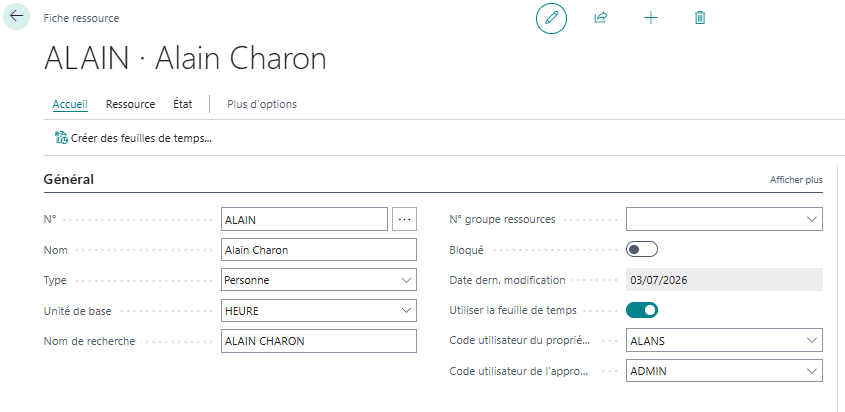Screen dimensions: 845x412
Task: Click Plus d'options
Action: (x=262, y=104)
